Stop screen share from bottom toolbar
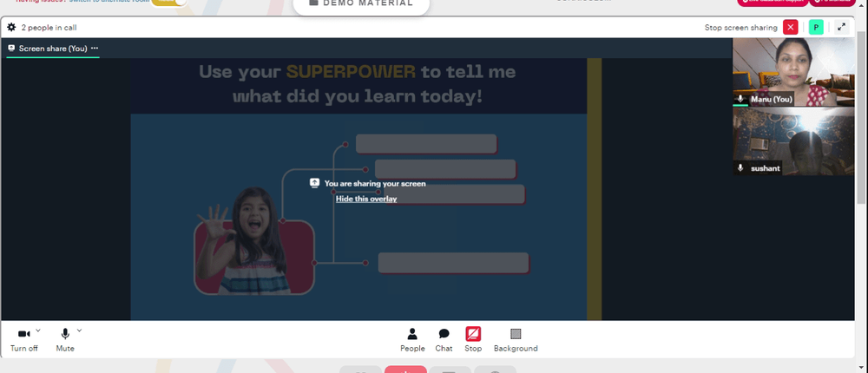The width and height of the screenshot is (868, 373). click(473, 340)
